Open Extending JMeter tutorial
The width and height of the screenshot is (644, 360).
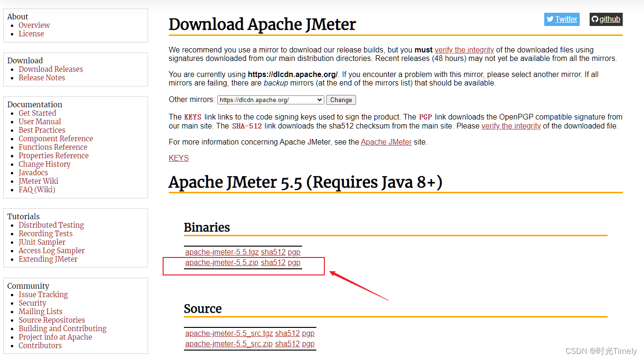coord(48,259)
